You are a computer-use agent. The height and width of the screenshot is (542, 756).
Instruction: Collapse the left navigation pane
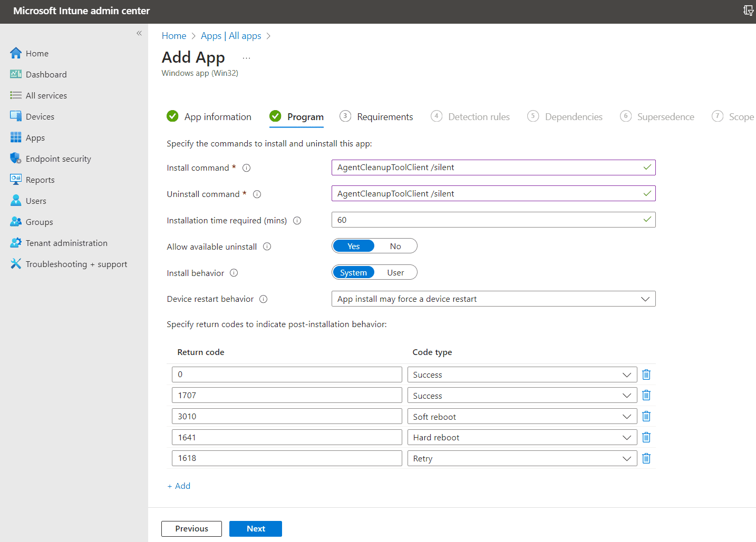click(x=139, y=33)
